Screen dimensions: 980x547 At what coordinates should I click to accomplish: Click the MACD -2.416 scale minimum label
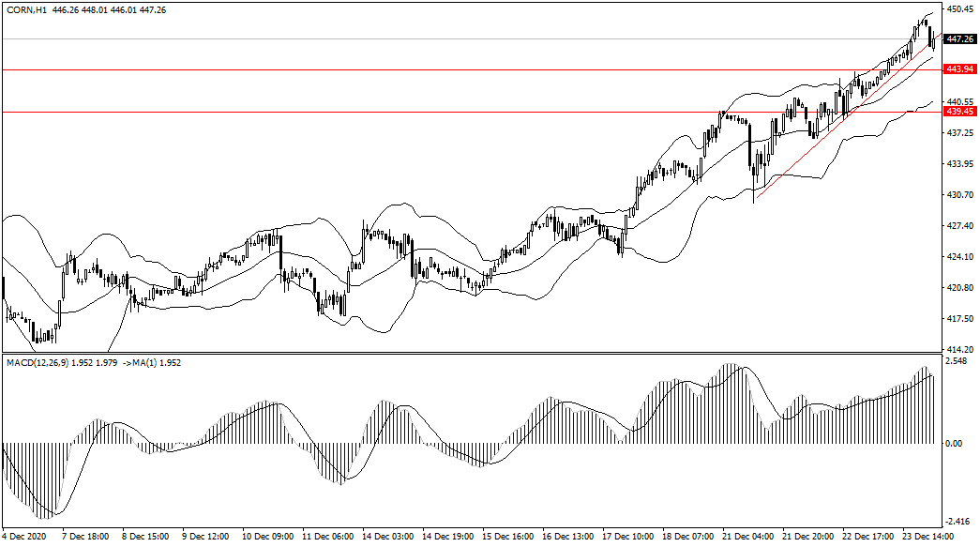956,524
